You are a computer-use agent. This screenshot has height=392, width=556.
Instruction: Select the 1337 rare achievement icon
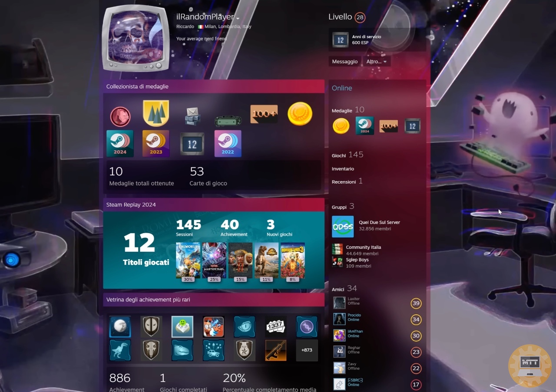click(275, 326)
